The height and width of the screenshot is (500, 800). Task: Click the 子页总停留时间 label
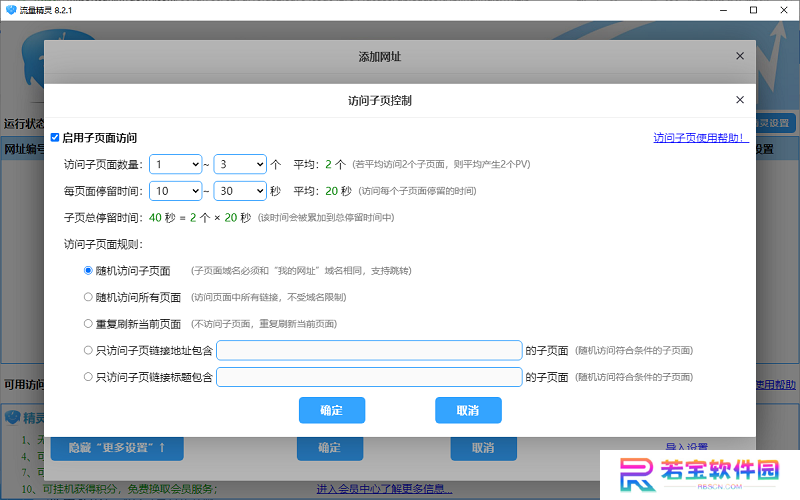[103, 218]
